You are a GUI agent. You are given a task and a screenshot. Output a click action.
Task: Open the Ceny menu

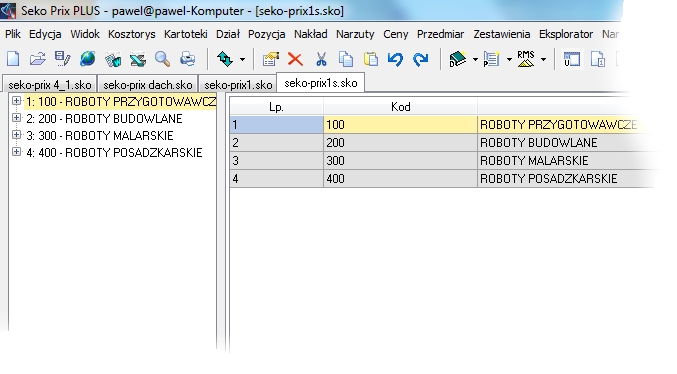coord(395,34)
